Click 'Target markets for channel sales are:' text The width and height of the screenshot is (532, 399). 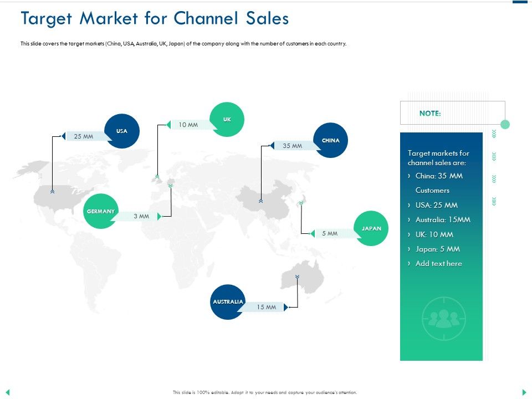tap(438, 158)
